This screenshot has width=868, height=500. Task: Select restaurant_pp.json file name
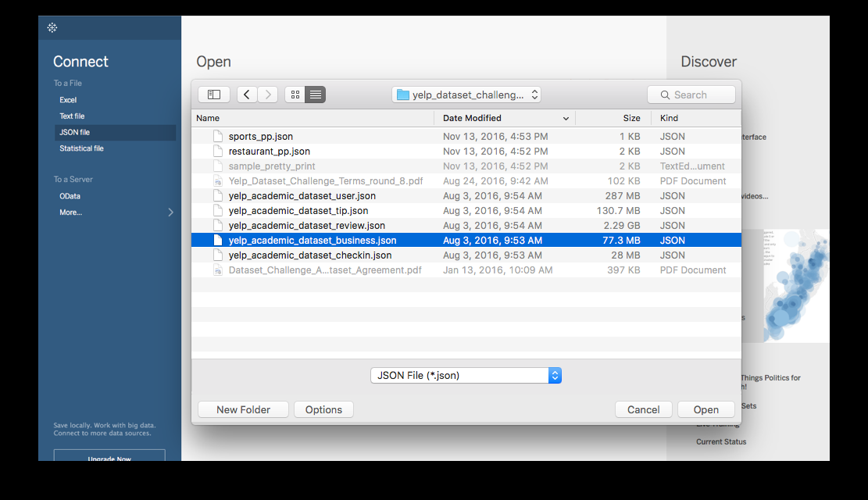tap(269, 151)
